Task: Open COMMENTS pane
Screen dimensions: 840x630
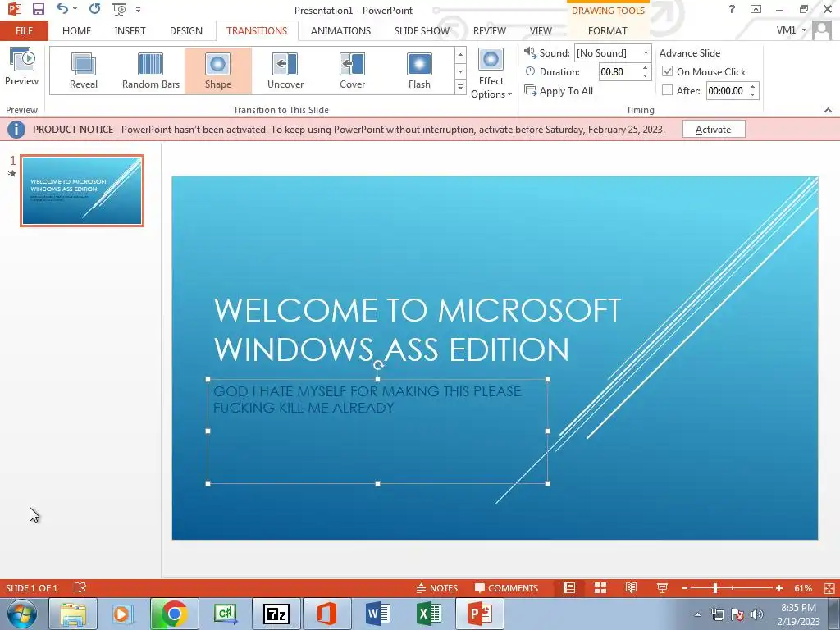Action: point(506,588)
